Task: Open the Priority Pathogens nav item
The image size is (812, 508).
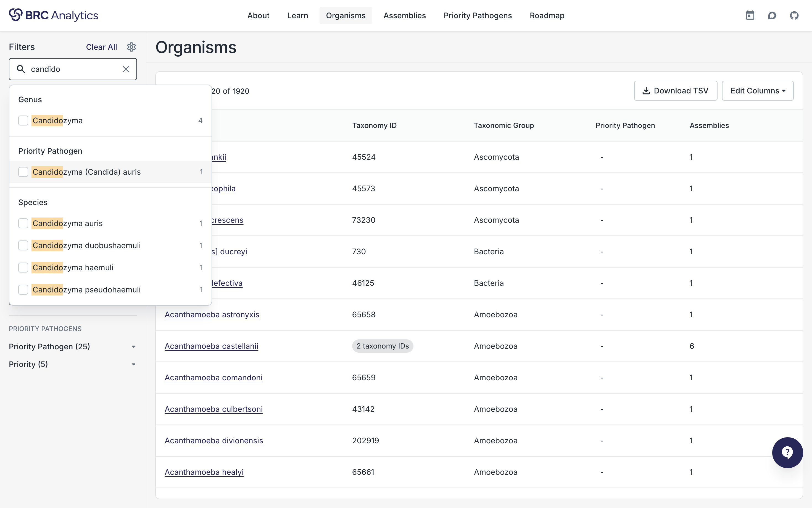Action: pos(477,15)
